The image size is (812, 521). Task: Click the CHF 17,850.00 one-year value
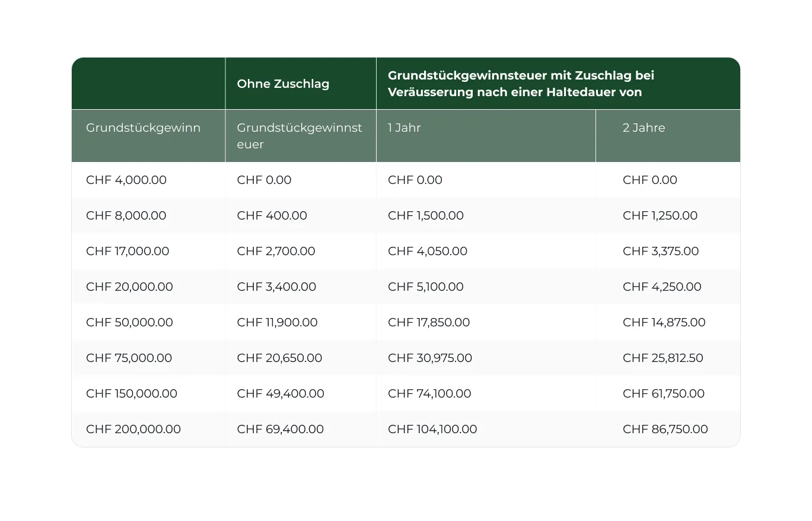tap(429, 322)
